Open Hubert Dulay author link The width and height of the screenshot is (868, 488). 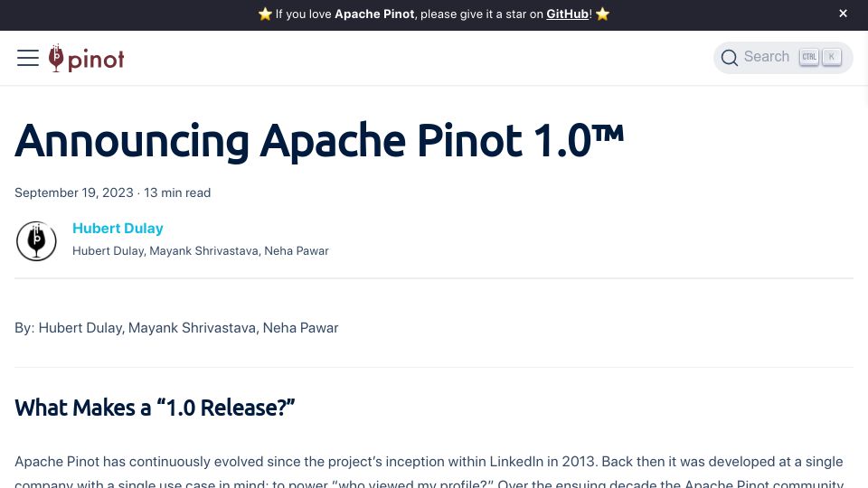click(x=118, y=228)
